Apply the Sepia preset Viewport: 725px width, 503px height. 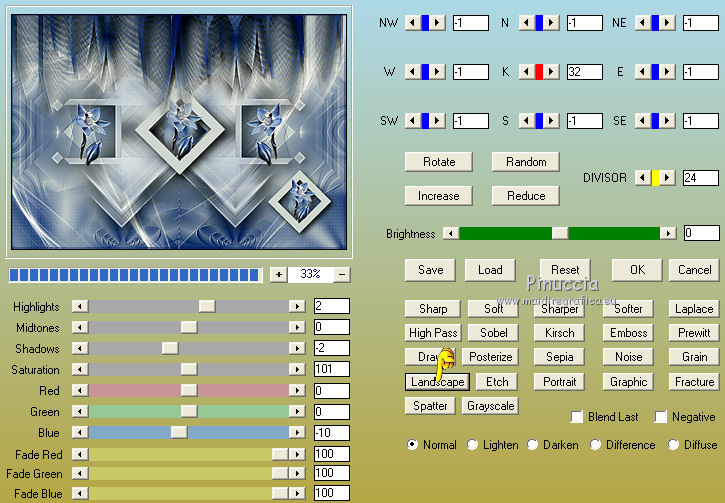(559, 356)
